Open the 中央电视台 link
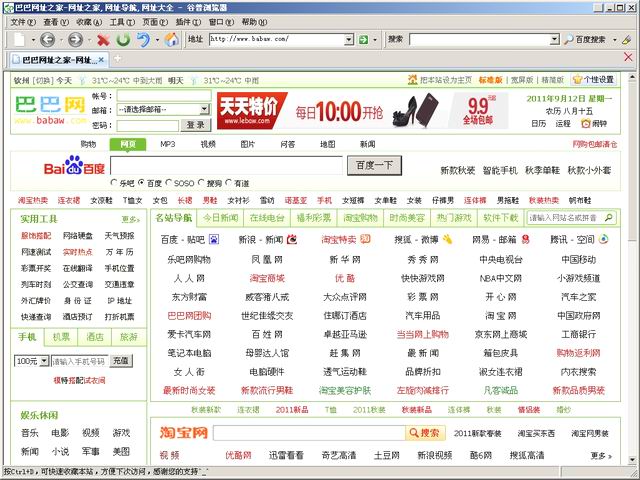The image size is (640, 480). tap(501, 260)
